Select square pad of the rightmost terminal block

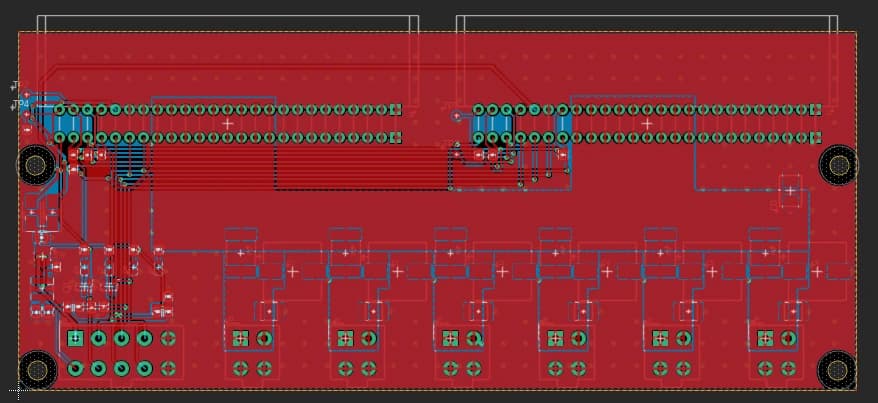(765, 338)
